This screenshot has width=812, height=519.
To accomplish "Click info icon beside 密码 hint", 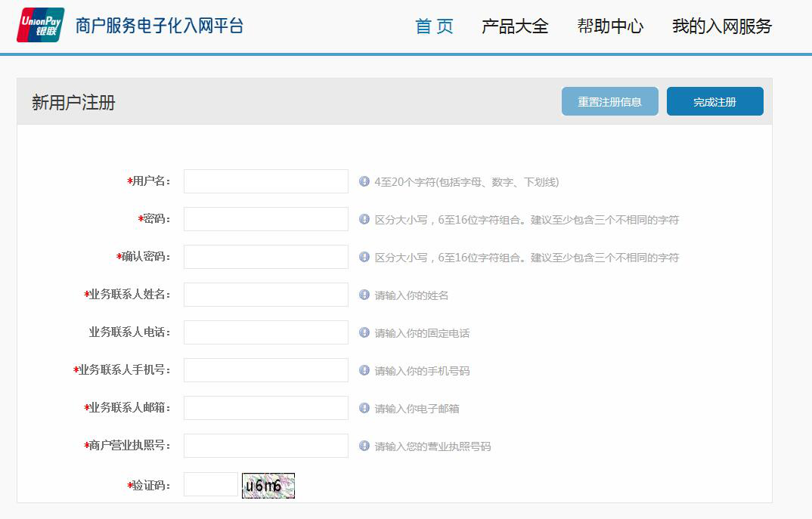I will (x=364, y=219).
